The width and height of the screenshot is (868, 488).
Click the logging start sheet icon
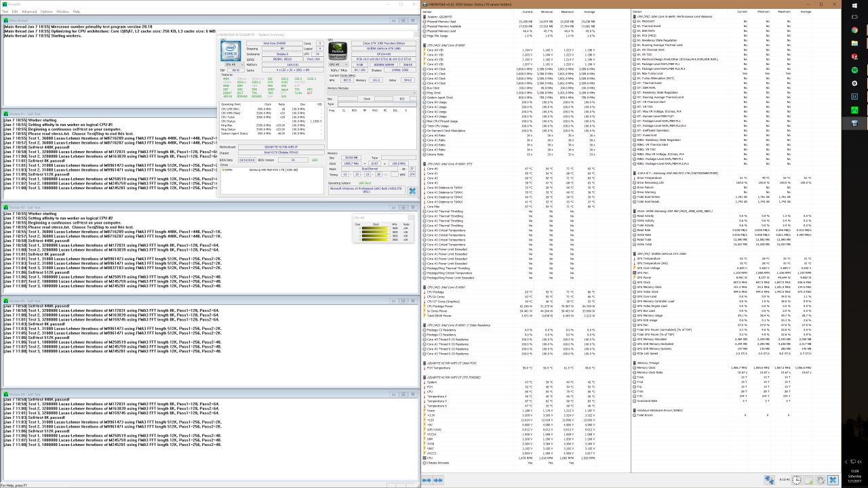(x=809, y=480)
